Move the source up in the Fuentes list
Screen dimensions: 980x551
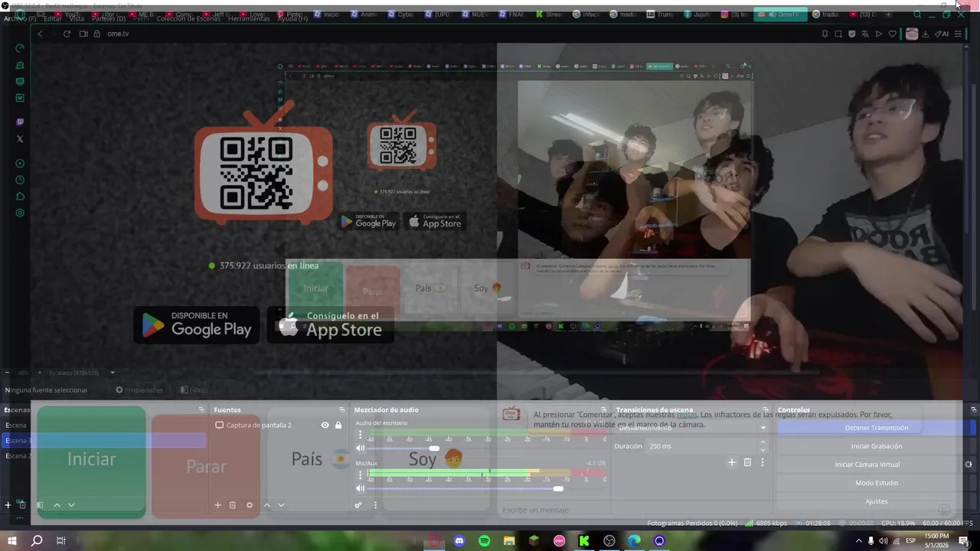click(266, 505)
